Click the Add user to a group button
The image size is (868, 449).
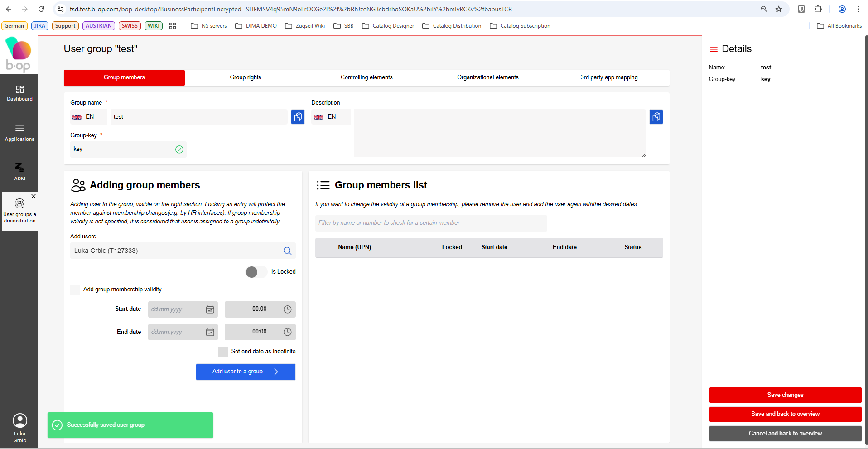point(246,372)
